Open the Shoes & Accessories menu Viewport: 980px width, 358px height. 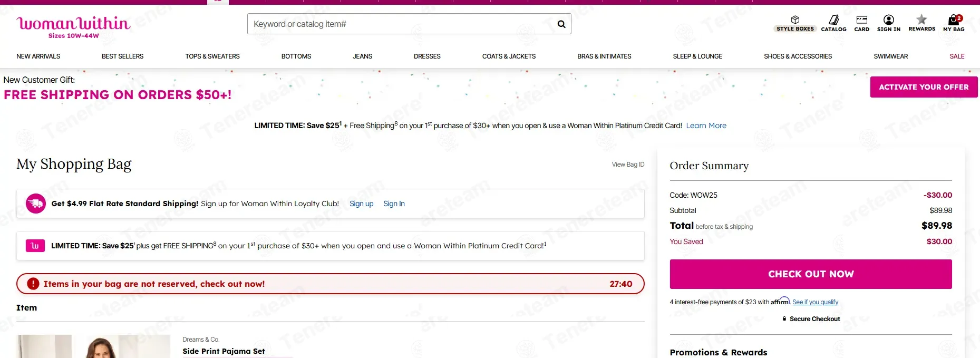[x=798, y=56]
